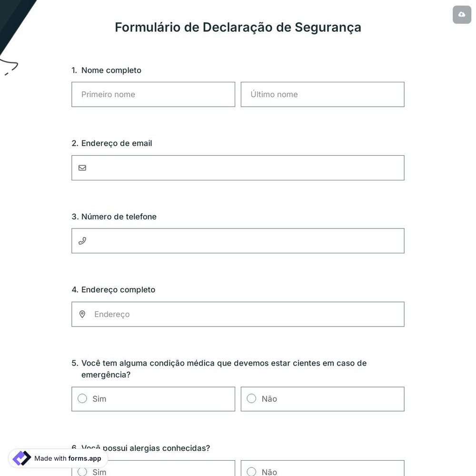This screenshot has height=476, width=476.
Task: Click the form title at the top
Action: pos(238,27)
